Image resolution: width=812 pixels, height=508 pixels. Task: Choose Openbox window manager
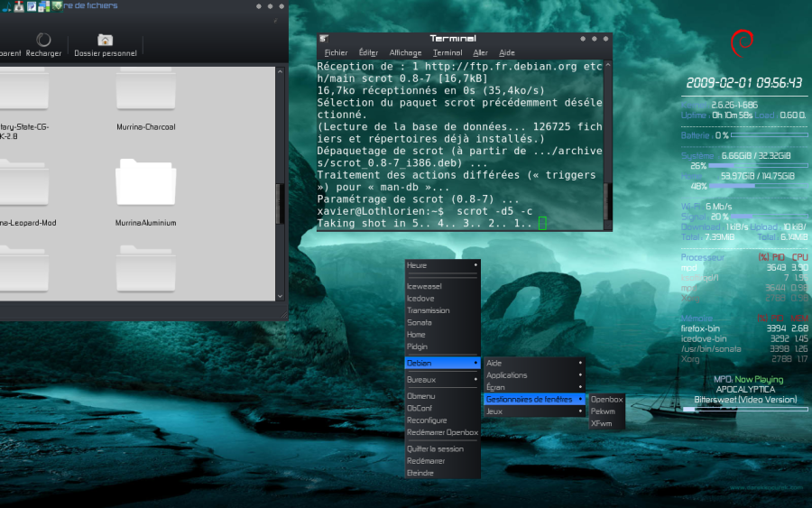[606, 399]
